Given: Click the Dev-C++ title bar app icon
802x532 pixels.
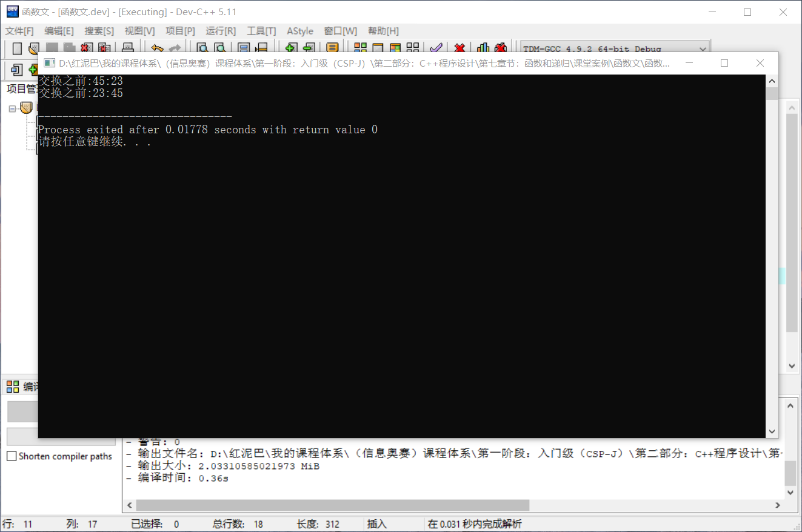Looking at the screenshot, I should coord(12,12).
